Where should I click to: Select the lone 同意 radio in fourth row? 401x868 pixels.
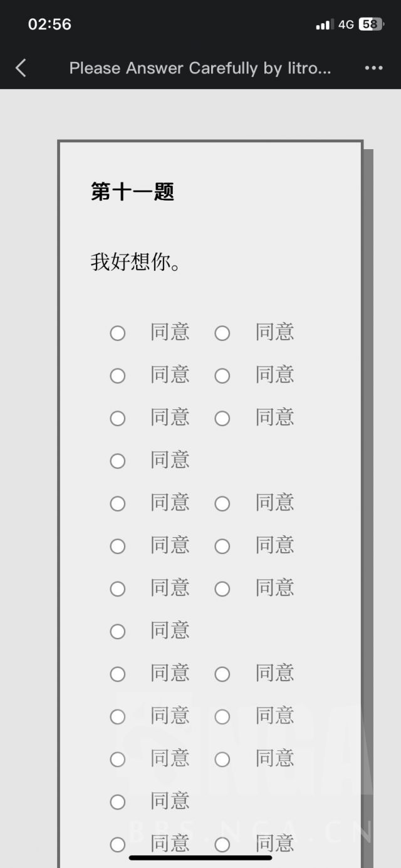click(118, 461)
